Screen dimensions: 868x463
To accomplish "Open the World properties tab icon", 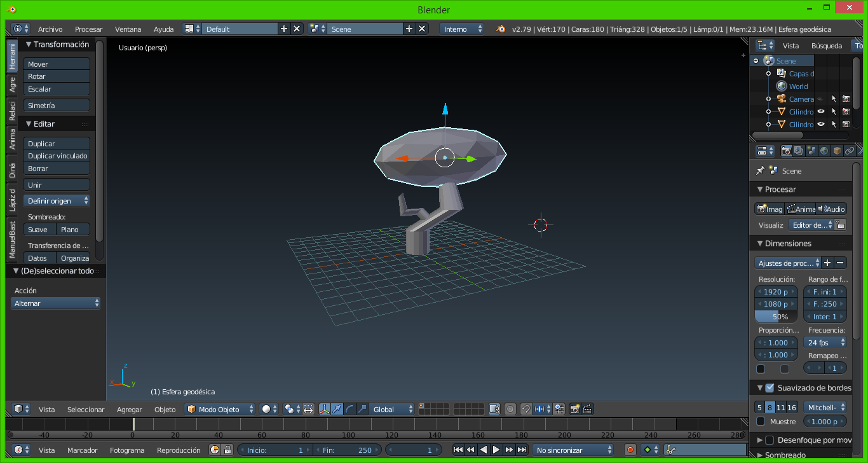I will tap(824, 151).
